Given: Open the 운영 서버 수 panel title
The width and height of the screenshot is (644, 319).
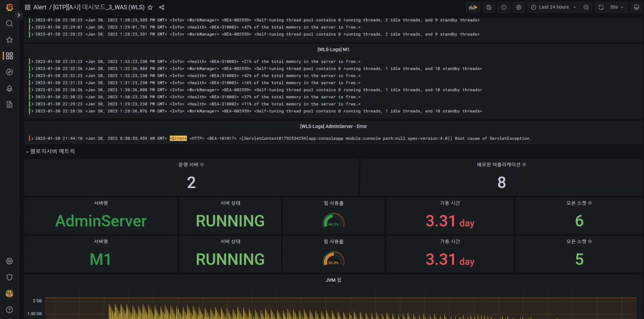Looking at the screenshot, I should [x=191, y=165].
